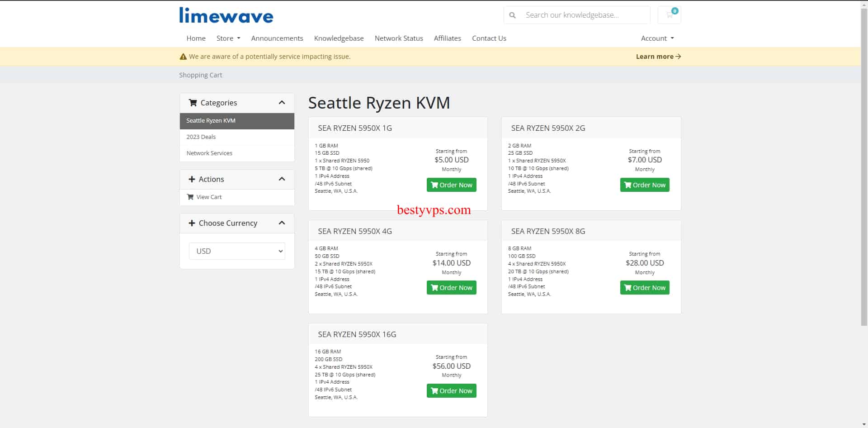Click the $5.00 USD price
The width and height of the screenshot is (868, 428).
[x=451, y=160]
